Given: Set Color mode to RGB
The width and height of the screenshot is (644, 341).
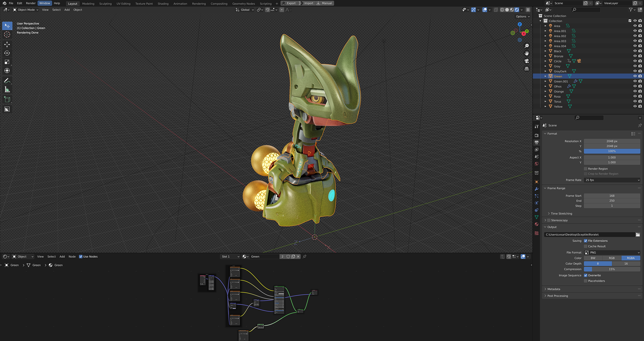Looking at the screenshot, I should click(612, 258).
